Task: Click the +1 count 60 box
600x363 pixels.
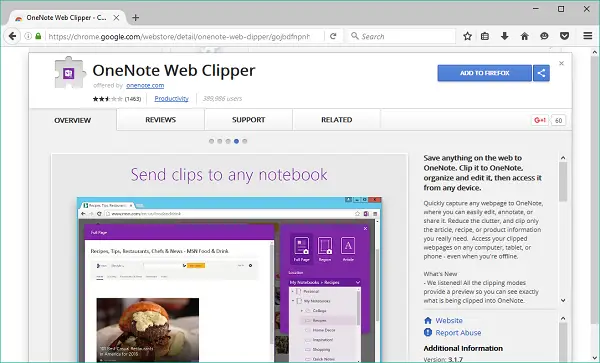Action: pyautogui.click(x=558, y=120)
